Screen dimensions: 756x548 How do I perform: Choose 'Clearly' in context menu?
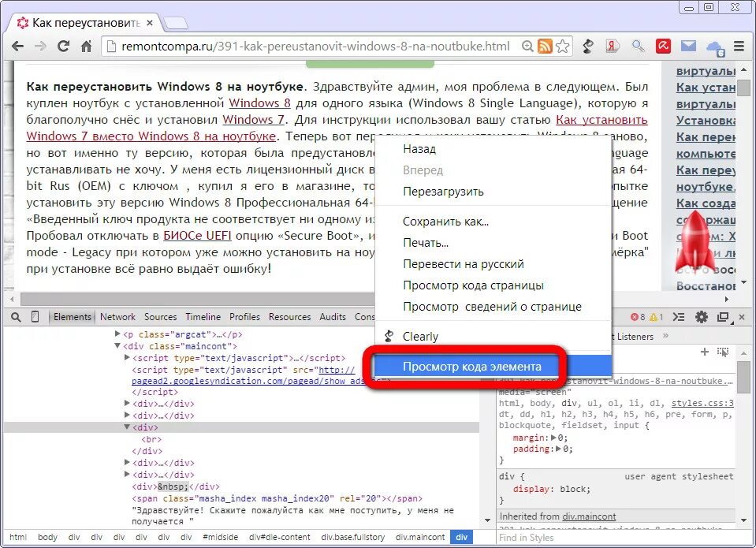coord(493,336)
